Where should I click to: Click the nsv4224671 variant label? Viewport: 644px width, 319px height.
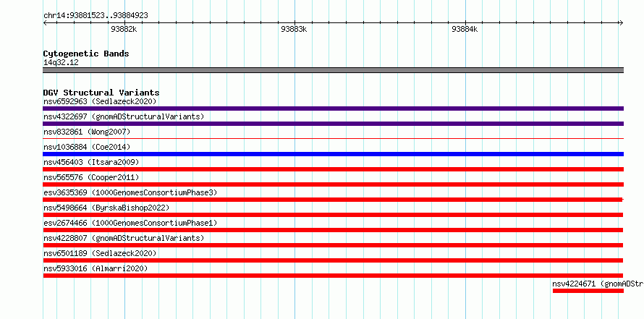pyautogui.click(x=598, y=284)
